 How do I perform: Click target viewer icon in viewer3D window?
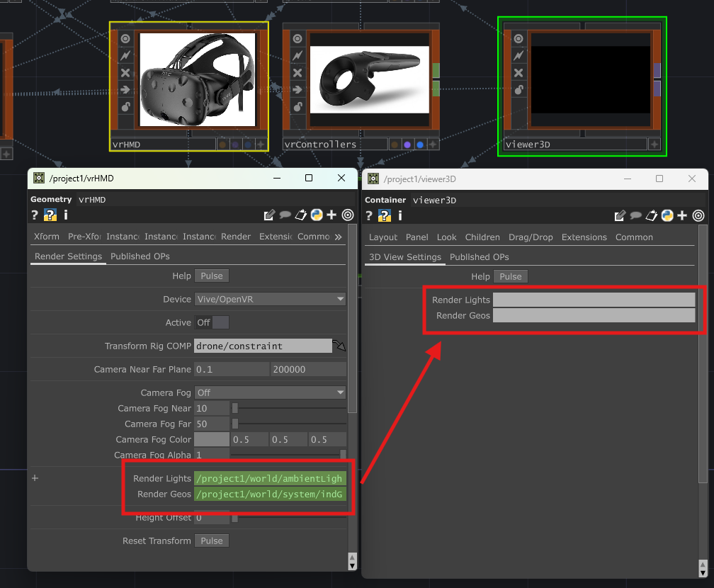[x=698, y=216]
